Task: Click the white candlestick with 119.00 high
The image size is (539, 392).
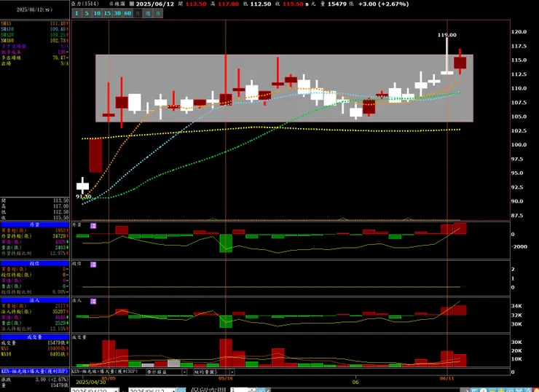Action: (x=447, y=73)
